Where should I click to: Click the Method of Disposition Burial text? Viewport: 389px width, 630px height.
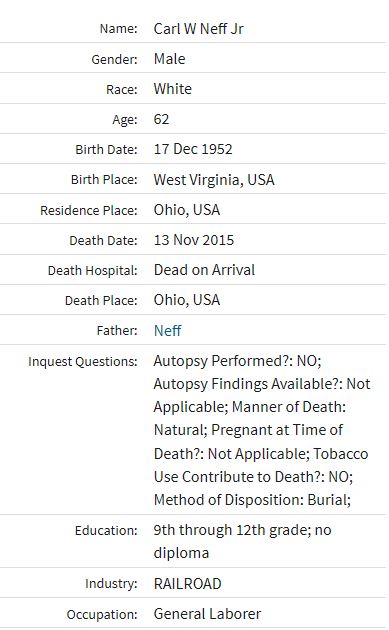(x=252, y=500)
